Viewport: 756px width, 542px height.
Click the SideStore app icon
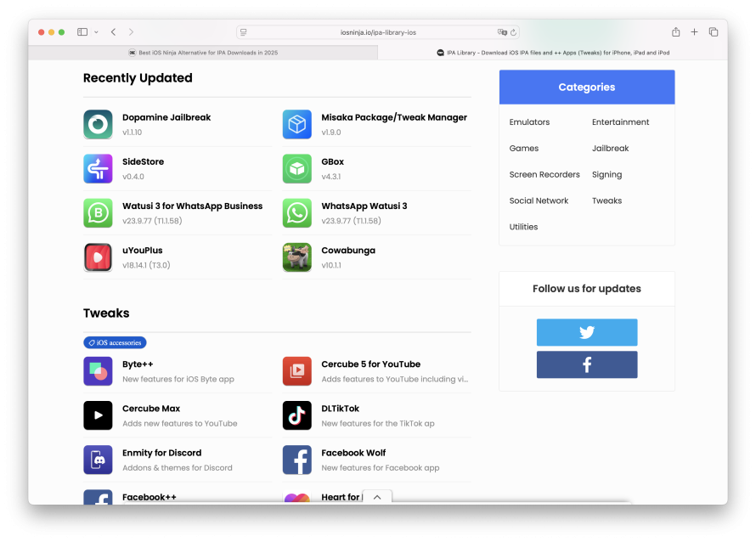98,169
